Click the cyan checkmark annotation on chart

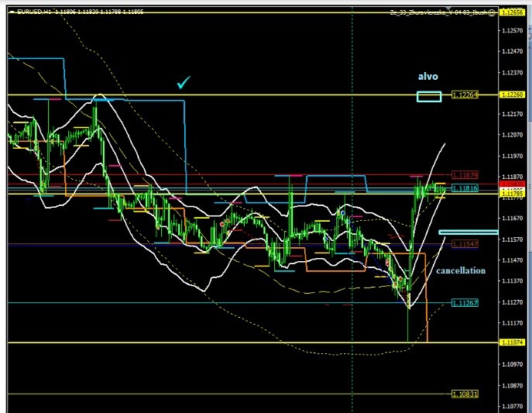coord(184,82)
